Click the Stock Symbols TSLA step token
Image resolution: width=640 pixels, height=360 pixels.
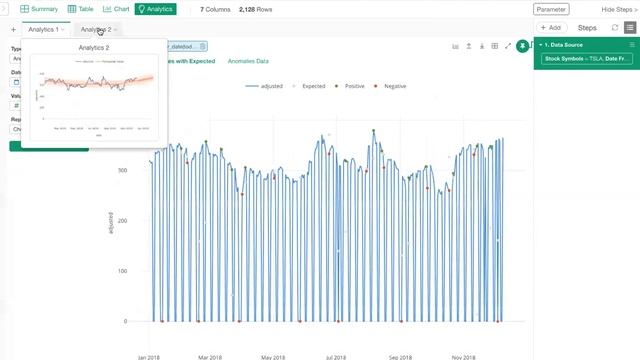(x=587, y=59)
